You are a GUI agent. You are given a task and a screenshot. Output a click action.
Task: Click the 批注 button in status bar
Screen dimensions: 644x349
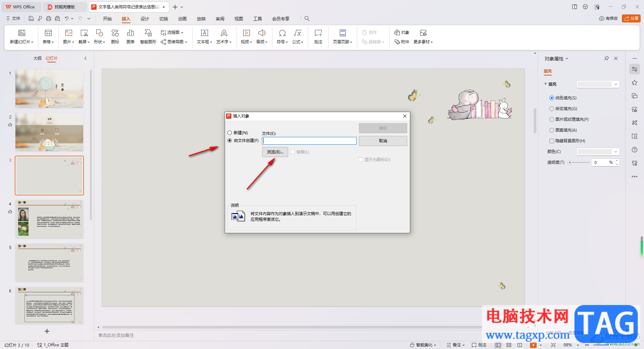(x=479, y=345)
